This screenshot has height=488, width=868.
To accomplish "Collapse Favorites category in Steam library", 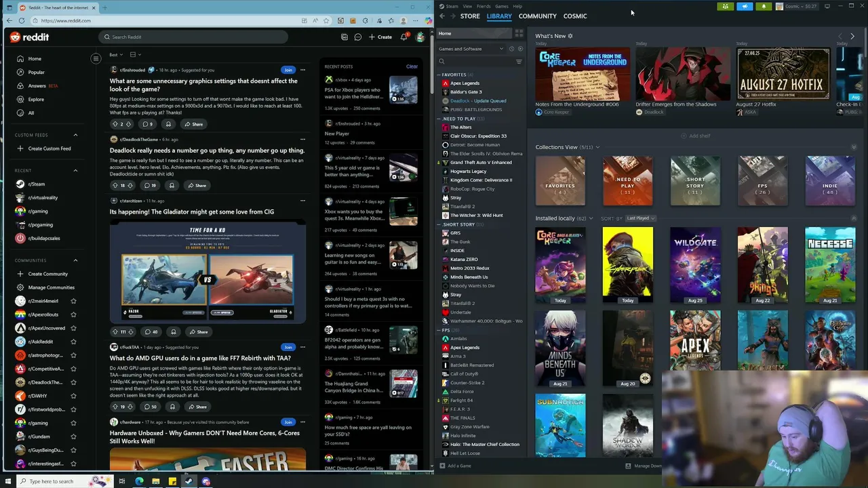I will 439,75.
